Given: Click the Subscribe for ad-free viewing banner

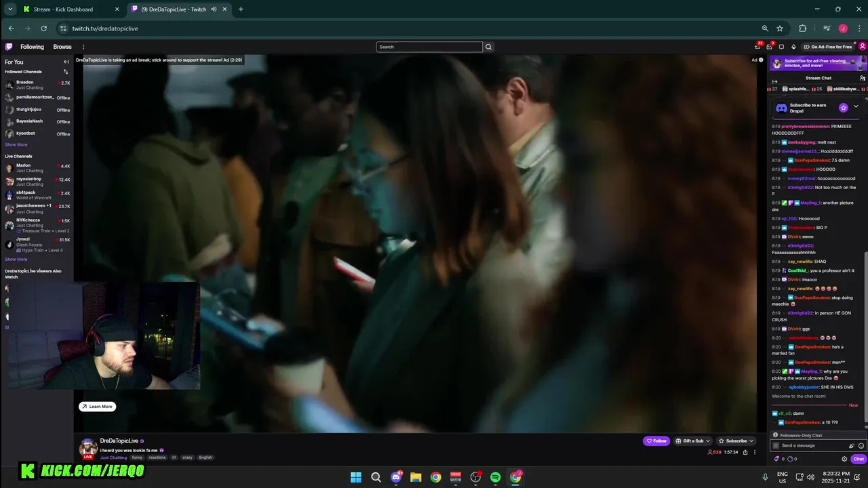Looking at the screenshot, I should point(818,63).
